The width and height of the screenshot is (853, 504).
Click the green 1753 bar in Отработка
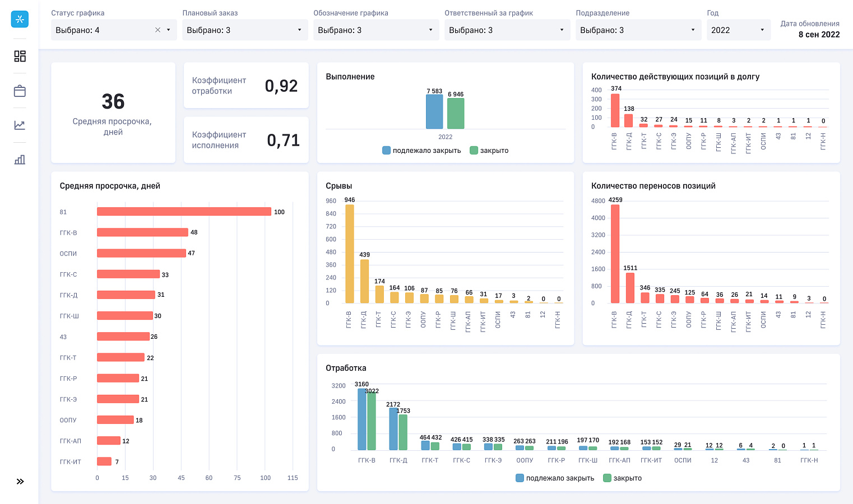point(403,432)
